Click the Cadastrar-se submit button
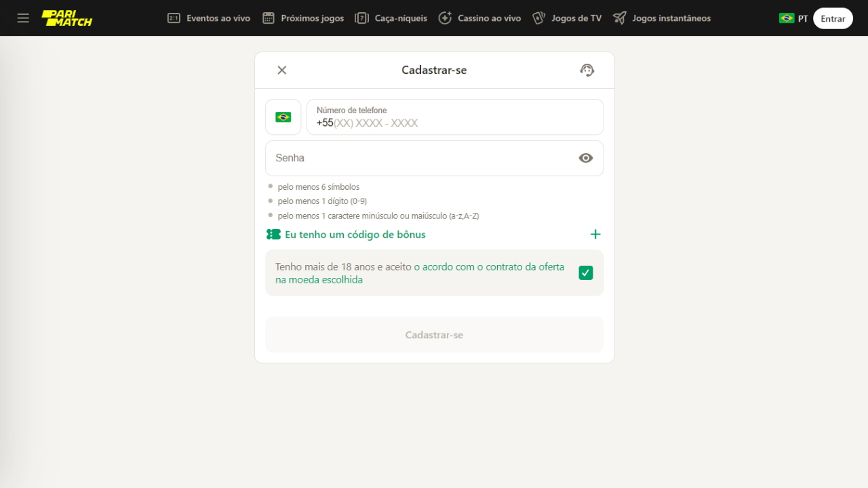Screen dimensions: 868x488 coord(434,335)
